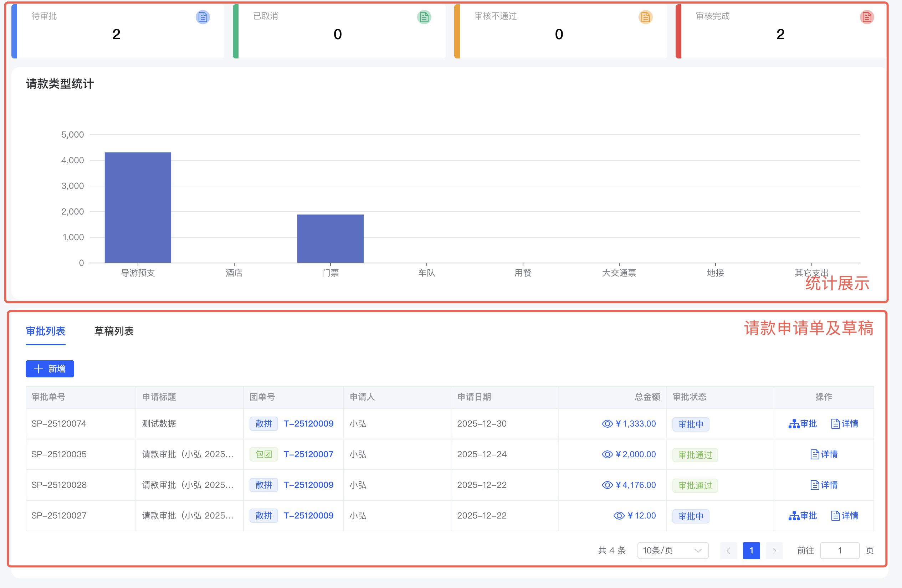Open 详情 for SP-25120028 row
This screenshot has width=902, height=588.
[x=824, y=485]
